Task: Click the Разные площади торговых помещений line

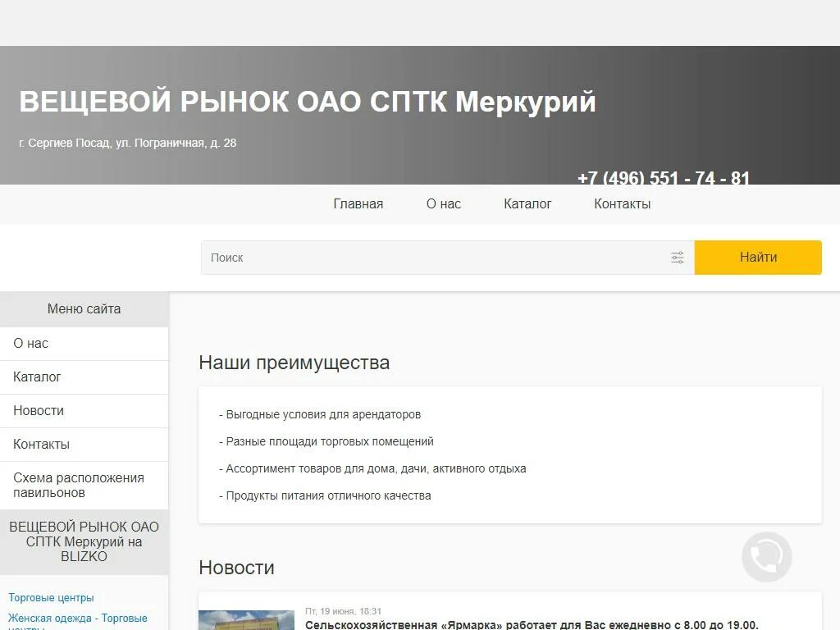Action: (326, 441)
